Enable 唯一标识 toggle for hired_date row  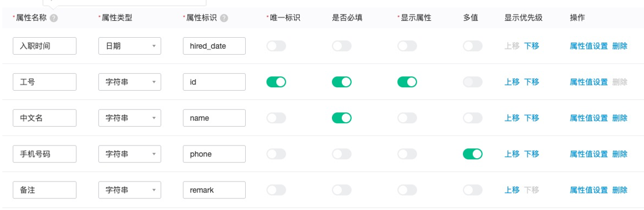[277, 46]
